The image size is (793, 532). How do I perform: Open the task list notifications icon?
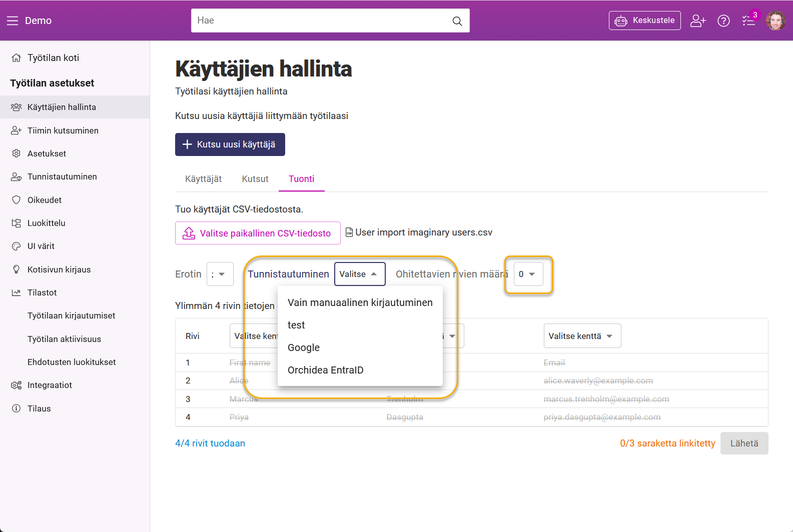[x=748, y=20]
